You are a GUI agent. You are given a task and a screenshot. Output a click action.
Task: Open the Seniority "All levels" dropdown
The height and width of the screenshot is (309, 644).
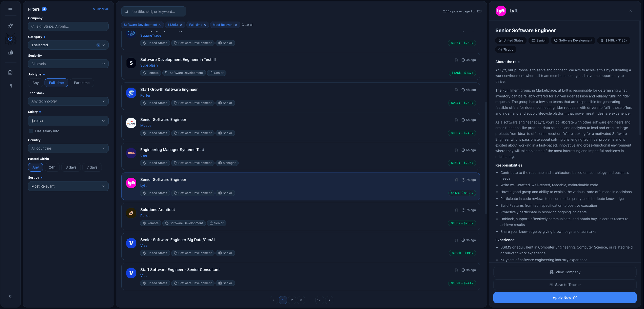pyautogui.click(x=68, y=64)
